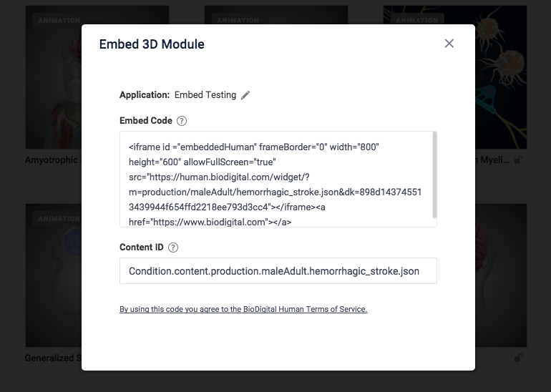Click the Generalized title text at bottom left
Viewport: 551px width, 392px height.
[x=53, y=358]
